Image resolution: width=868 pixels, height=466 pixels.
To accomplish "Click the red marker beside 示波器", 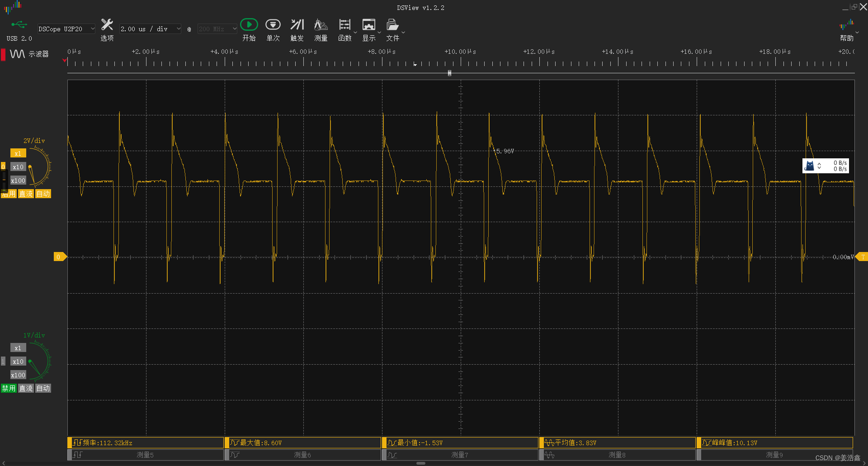I will point(3,54).
